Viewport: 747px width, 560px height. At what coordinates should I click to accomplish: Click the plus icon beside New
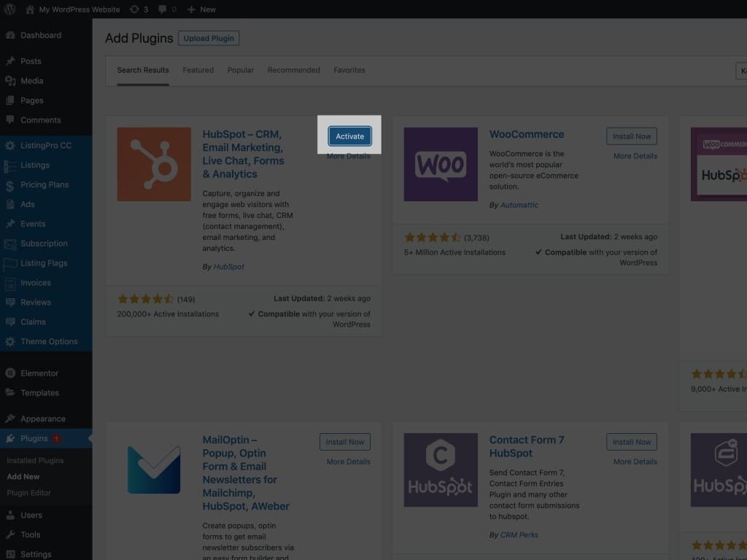[191, 9]
